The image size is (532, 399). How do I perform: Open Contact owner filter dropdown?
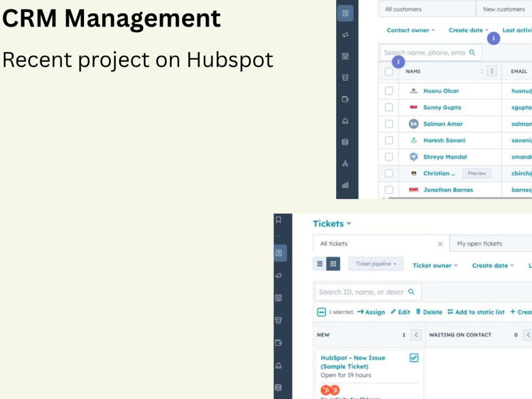coord(411,30)
